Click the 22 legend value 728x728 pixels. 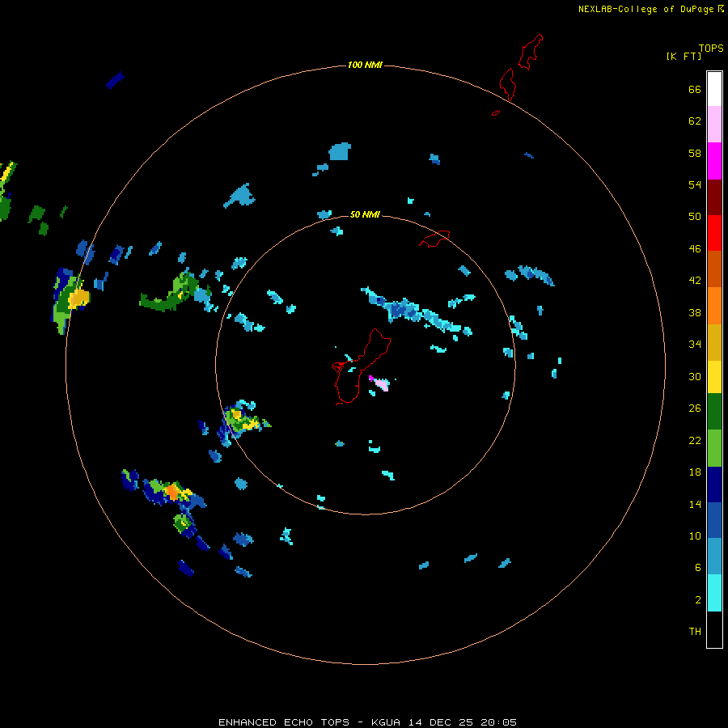pyautogui.click(x=695, y=440)
